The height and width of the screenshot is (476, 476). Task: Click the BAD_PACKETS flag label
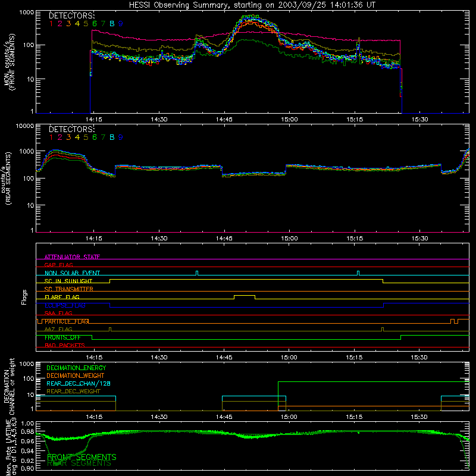[65, 345]
